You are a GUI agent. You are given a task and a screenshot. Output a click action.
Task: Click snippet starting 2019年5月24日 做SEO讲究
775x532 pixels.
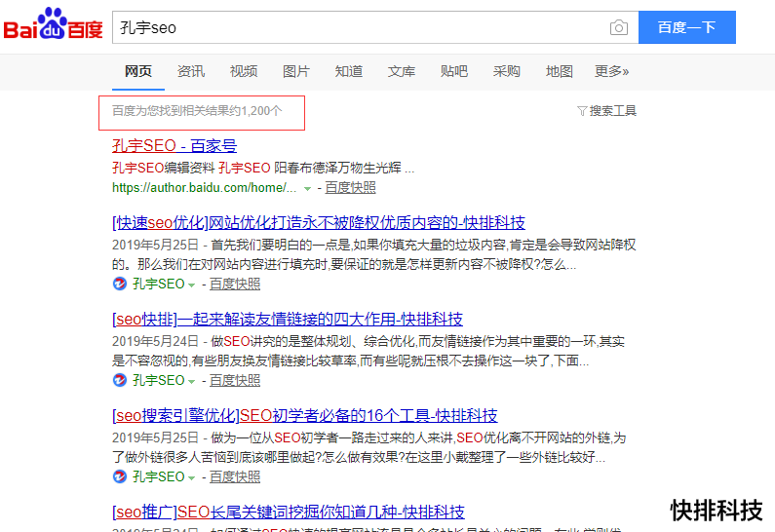pos(368,351)
